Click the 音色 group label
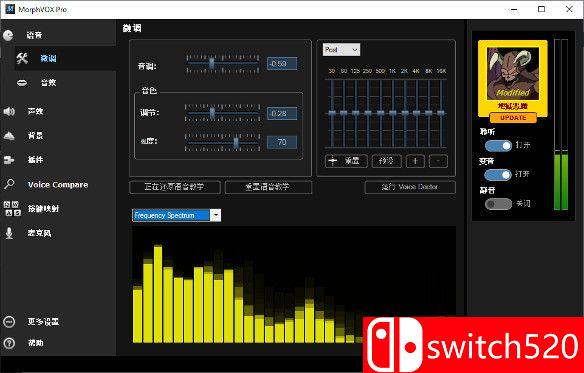This screenshot has height=373, width=584. pyautogui.click(x=149, y=91)
